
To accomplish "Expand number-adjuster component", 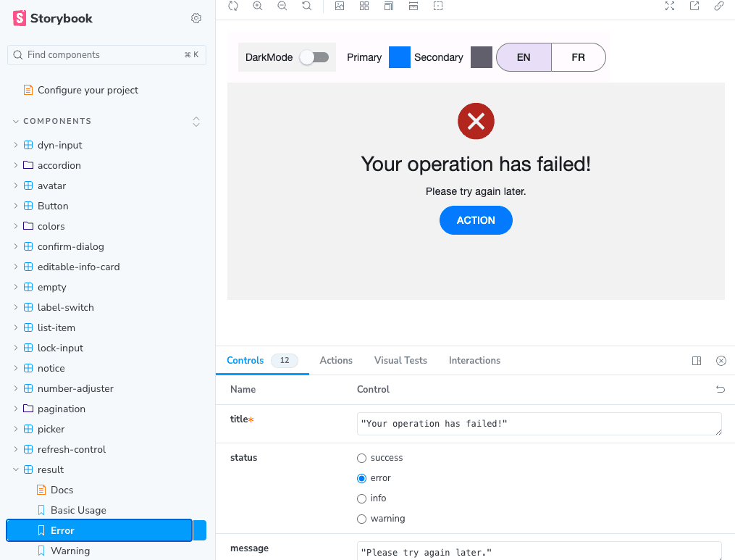I will coord(75,388).
